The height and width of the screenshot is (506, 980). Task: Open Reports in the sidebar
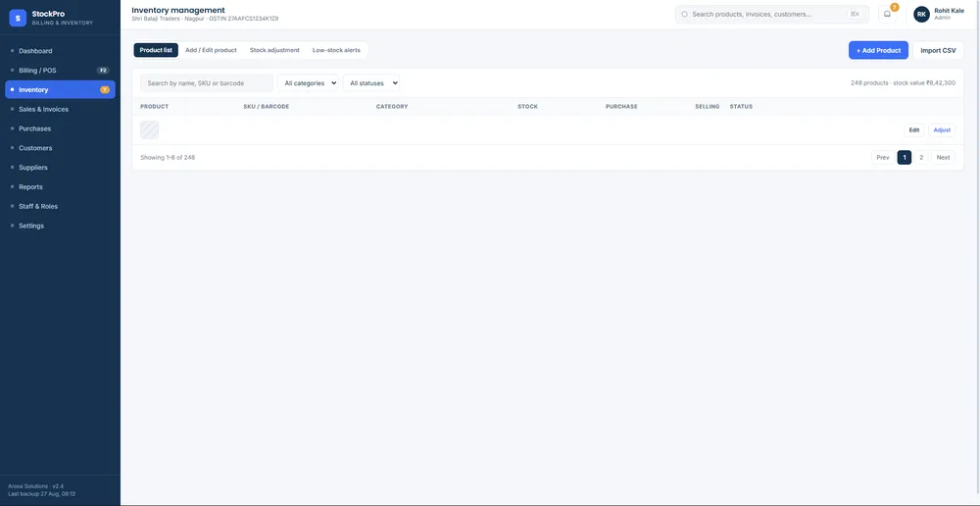(x=60, y=186)
